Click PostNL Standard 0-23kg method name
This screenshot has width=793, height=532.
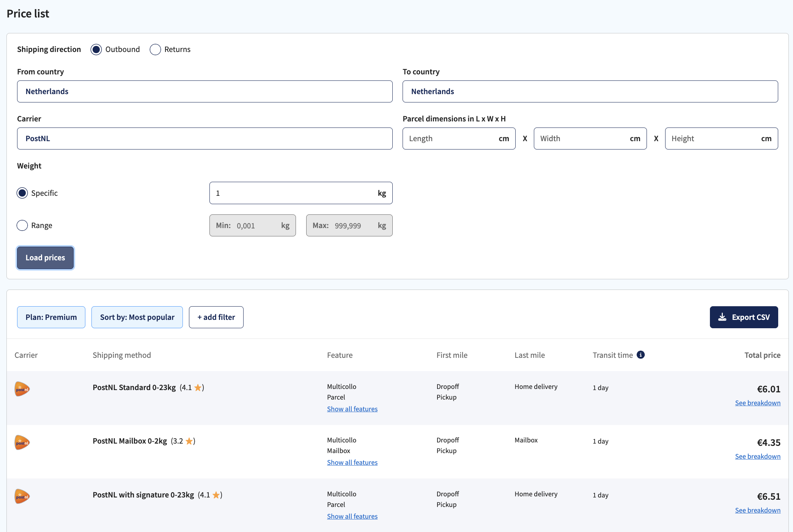134,387
